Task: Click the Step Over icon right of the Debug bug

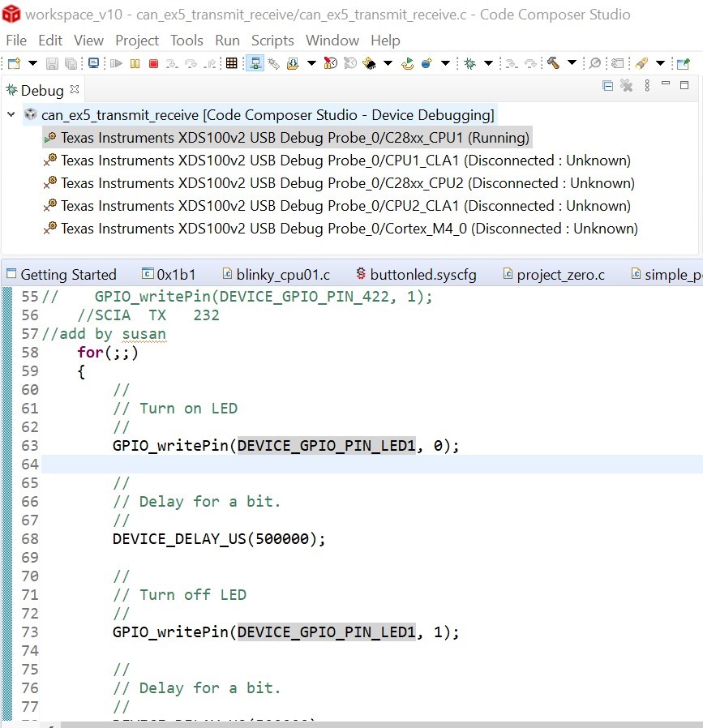Action: point(530,63)
